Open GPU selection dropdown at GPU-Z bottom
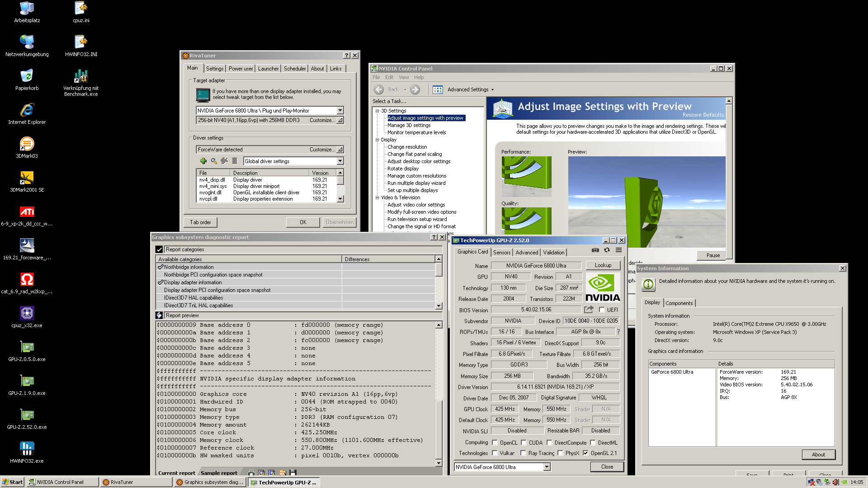 point(547,467)
